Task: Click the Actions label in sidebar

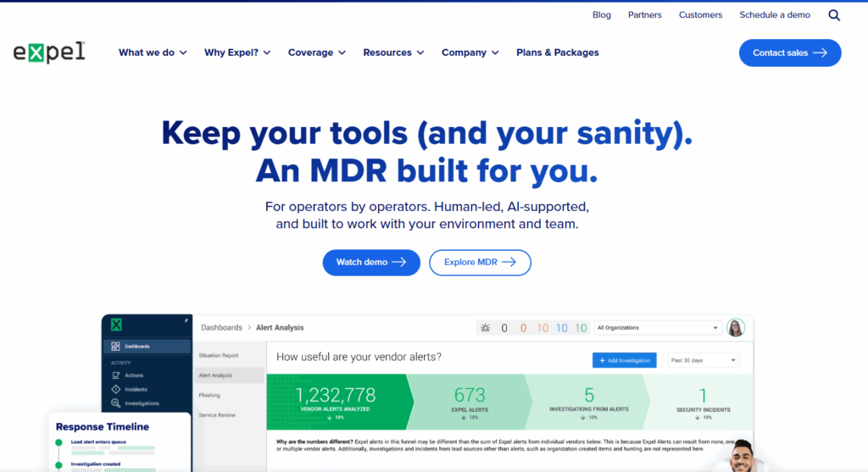Action: [x=134, y=375]
